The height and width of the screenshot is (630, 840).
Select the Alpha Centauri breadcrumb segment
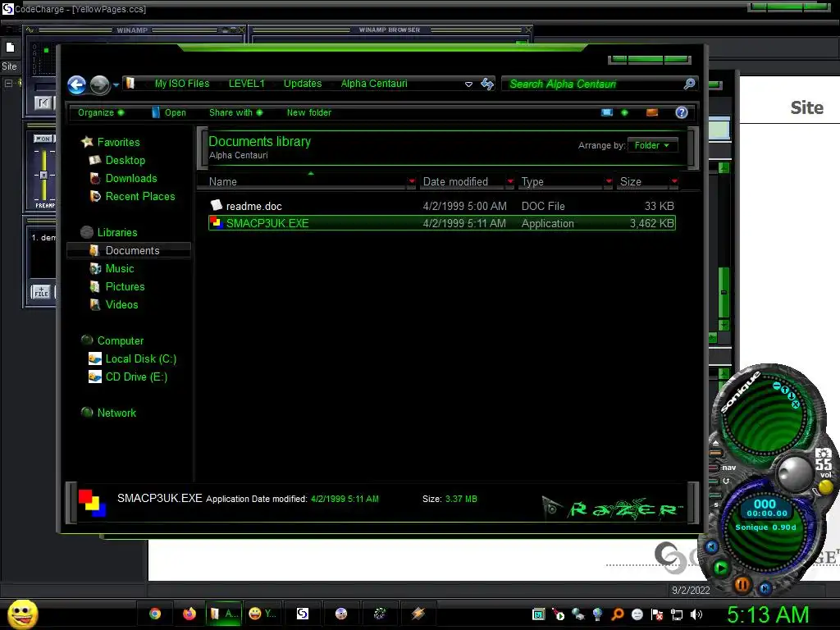[374, 84]
